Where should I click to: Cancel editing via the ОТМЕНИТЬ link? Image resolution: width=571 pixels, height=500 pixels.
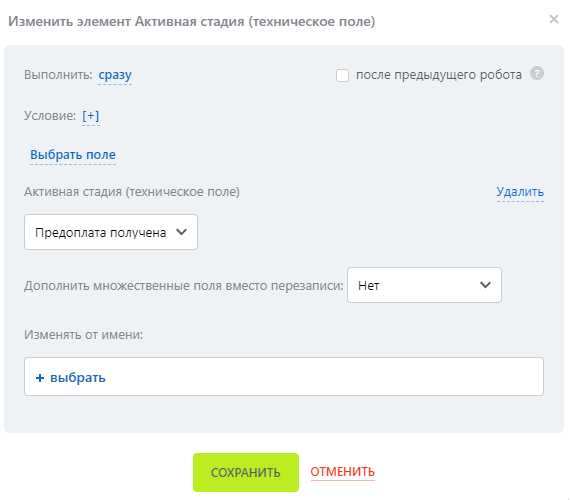point(342,472)
